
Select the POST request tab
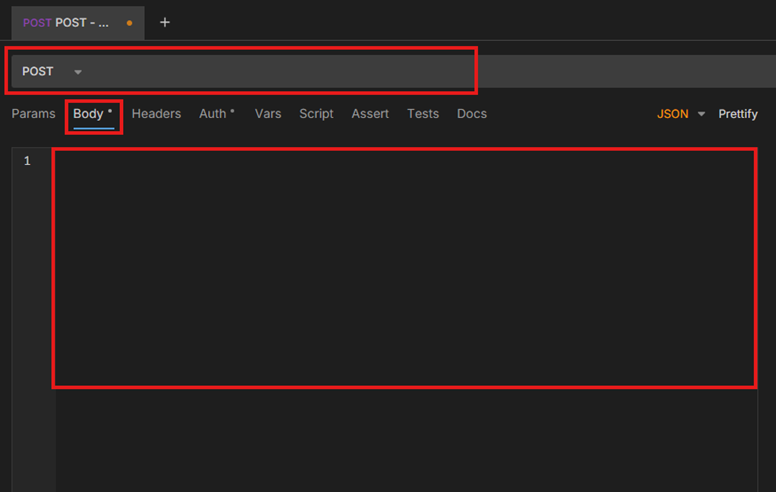(66, 22)
